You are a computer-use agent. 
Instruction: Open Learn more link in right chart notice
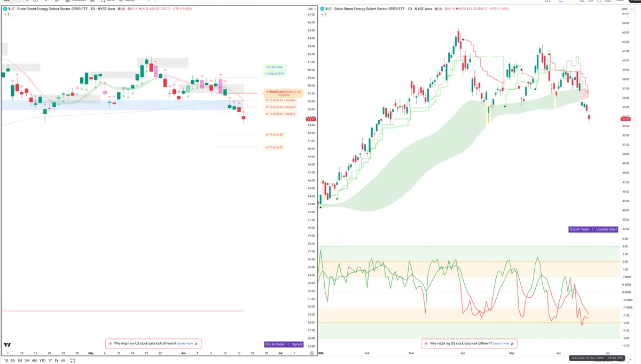[x=501, y=344]
